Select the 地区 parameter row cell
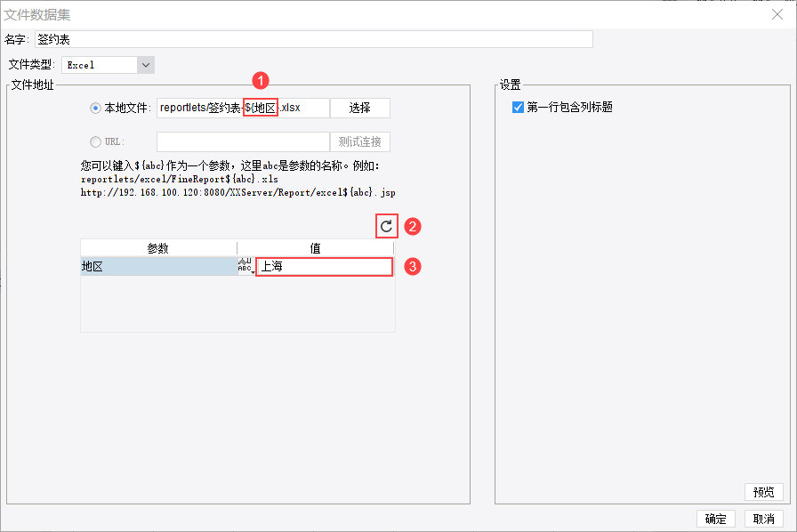797x532 pixels. 158,267
